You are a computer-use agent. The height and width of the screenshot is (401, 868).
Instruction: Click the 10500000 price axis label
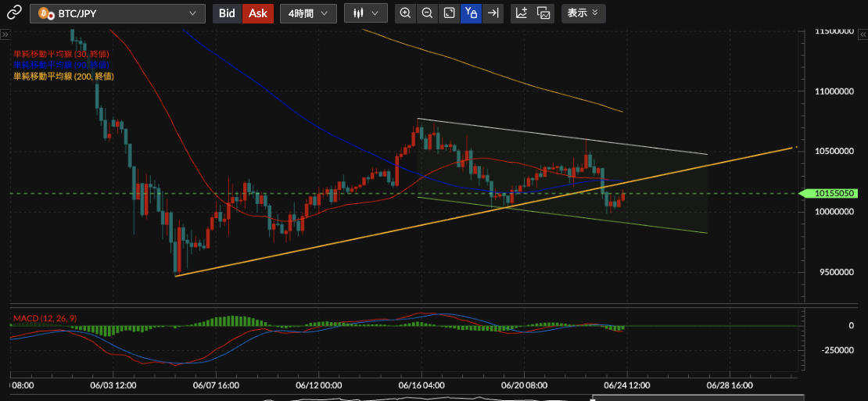(836, 152)
